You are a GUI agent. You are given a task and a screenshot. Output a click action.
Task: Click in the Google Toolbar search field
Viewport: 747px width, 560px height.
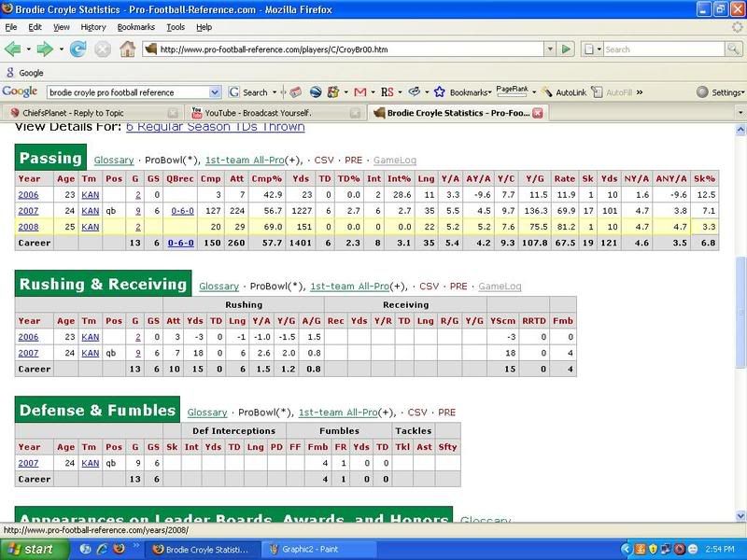(x=128, y=92)
